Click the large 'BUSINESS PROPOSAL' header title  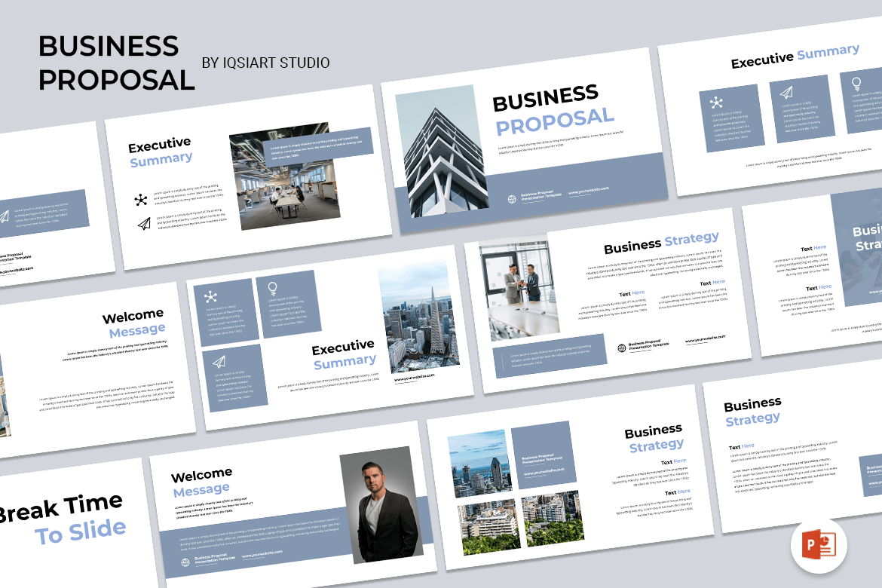pyautogui.click(x=116, y=63)
